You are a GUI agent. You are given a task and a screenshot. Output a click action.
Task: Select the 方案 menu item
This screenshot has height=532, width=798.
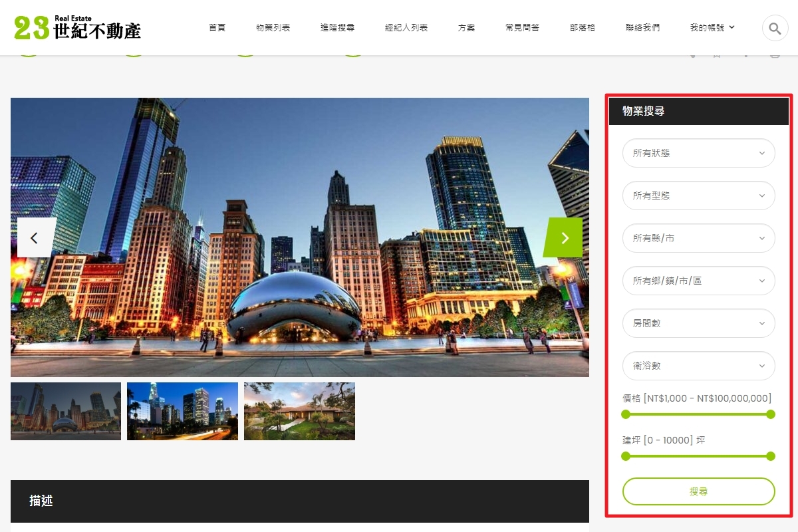click(x=466, y=28)
